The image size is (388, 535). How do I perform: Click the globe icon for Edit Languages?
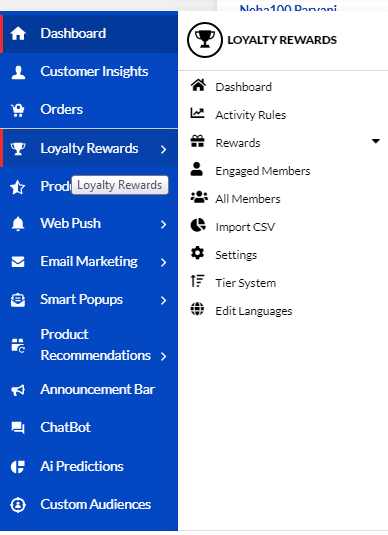point(197,309)
